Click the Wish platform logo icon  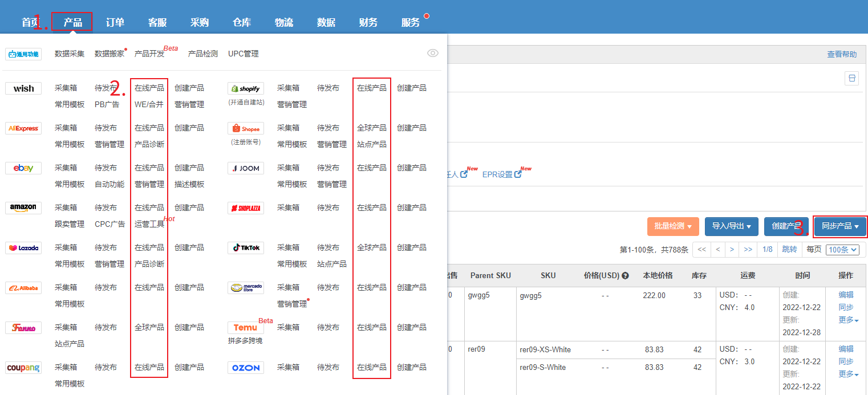pyautogui.click(x=23, y=88)
